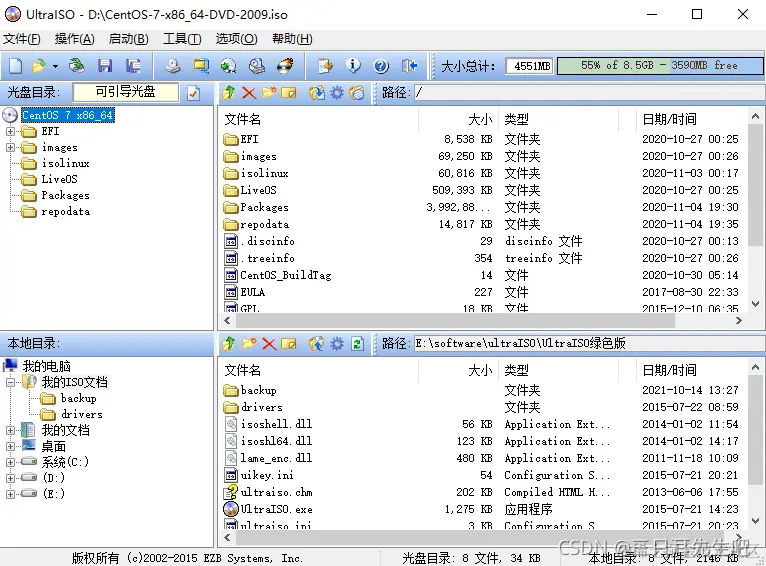
Task: Sort local list by 类型 column header
Action: [x=558, y=370]
